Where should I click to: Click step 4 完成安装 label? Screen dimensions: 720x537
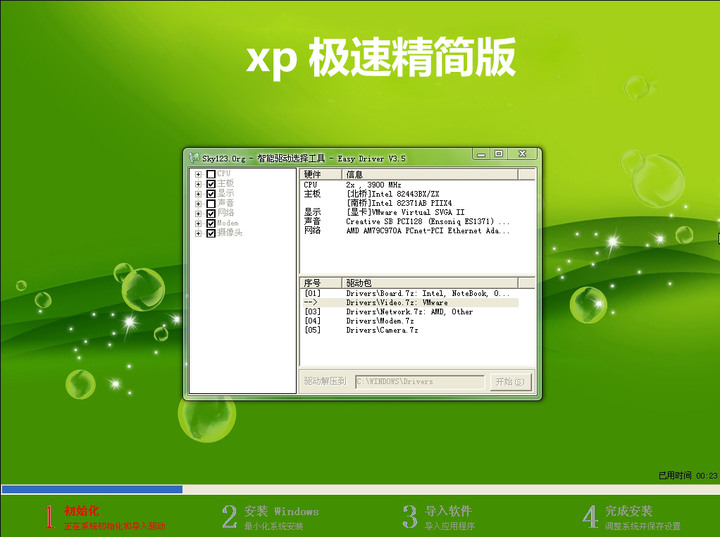[629, 511]
